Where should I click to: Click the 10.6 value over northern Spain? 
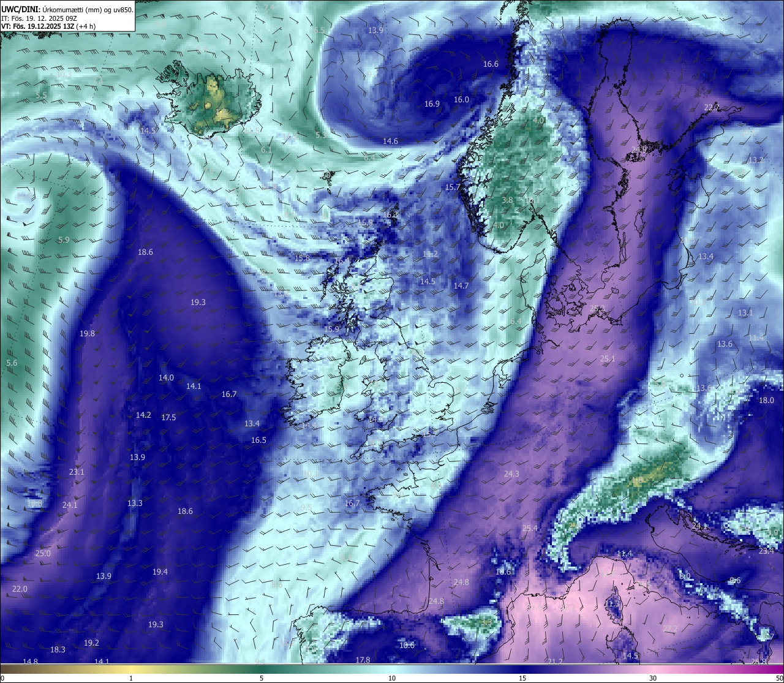coord(407,646)
